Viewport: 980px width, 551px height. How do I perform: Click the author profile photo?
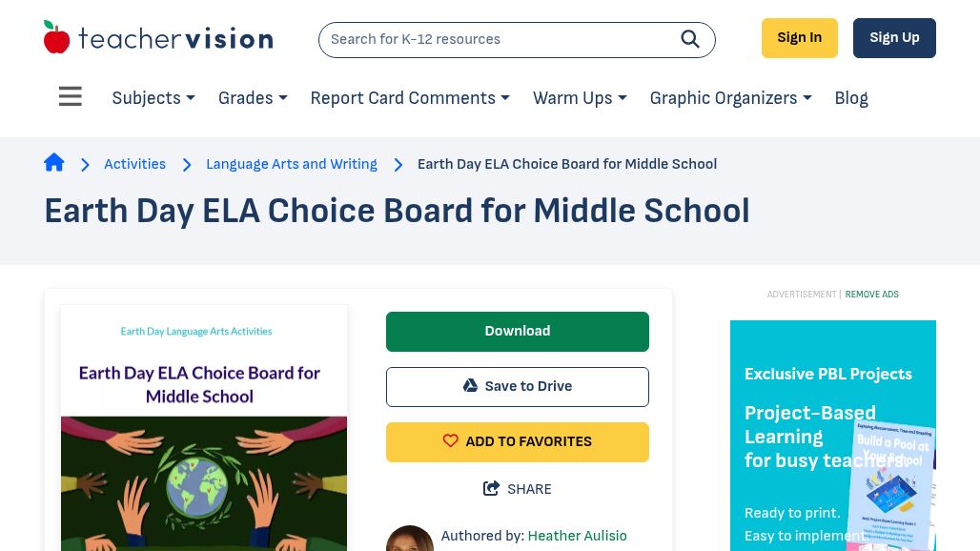click(410, 539)
